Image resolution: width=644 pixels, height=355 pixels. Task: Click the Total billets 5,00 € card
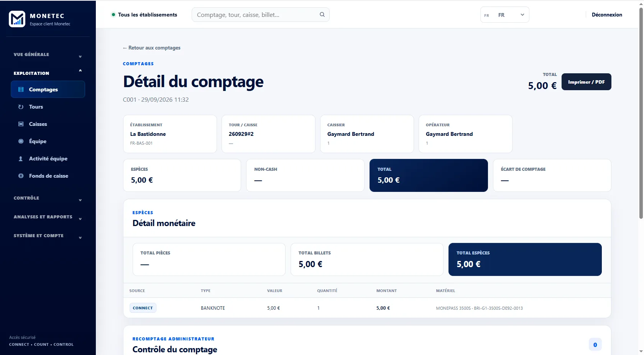point(367,259)
